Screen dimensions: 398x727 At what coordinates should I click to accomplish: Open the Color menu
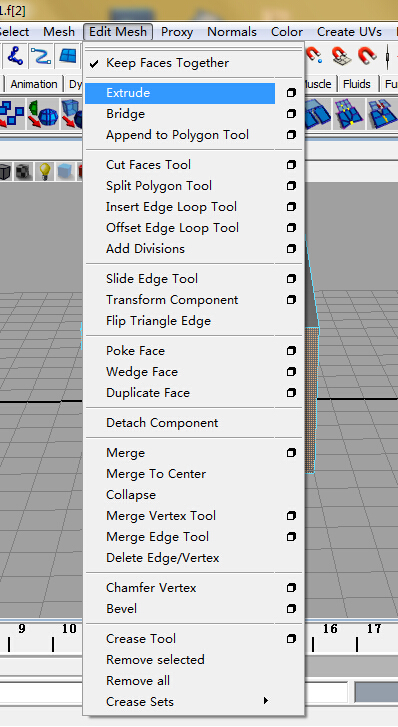pos(287,32)
